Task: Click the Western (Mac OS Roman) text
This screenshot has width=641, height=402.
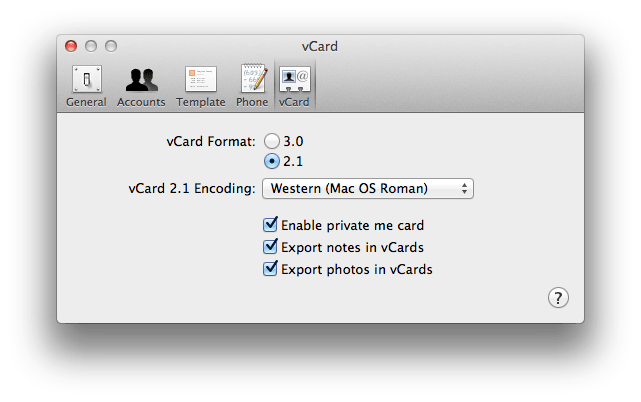Action: (349, 189)
